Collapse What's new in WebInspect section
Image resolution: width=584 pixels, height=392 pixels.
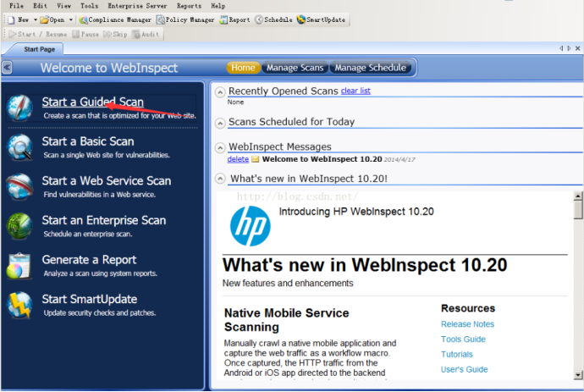pos(221,179)
